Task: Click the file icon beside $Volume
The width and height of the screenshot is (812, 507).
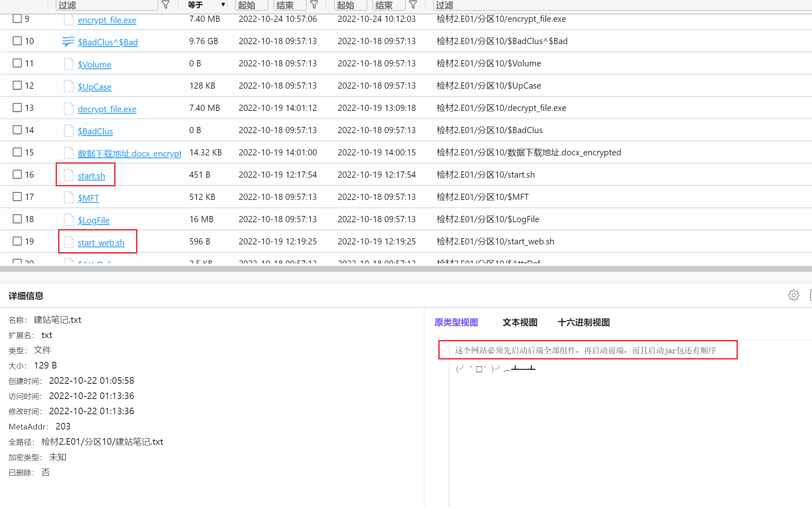Action: click(68, 63)
